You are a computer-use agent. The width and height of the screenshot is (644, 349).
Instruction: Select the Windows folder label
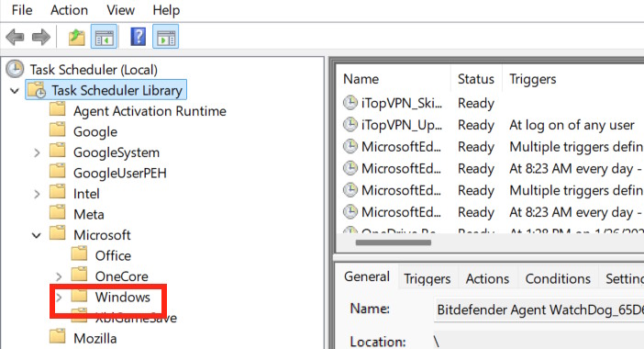coord(122,297)
